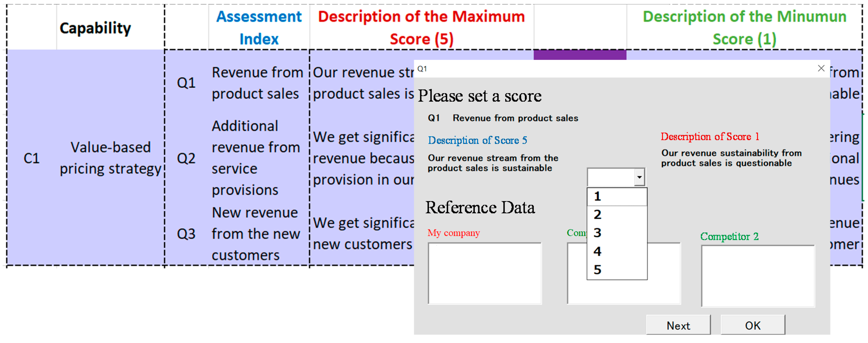Select the C1 capability cell
Screen dimensions: 868x343
[x=31, y=158]
